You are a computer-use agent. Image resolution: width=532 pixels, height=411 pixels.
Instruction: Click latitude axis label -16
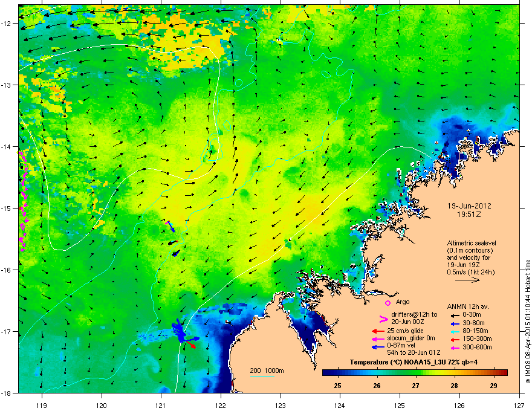[x=7, y=270]
